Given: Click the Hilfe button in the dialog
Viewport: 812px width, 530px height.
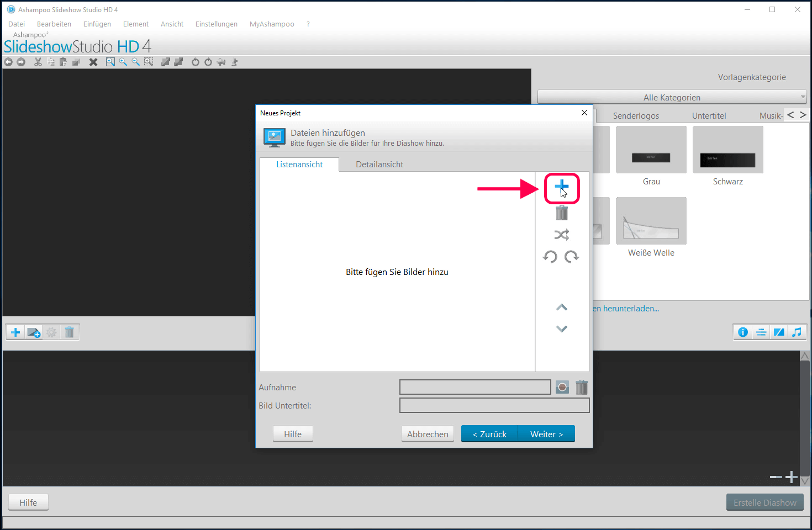Looking at the screenshot, I should point(293,434).
